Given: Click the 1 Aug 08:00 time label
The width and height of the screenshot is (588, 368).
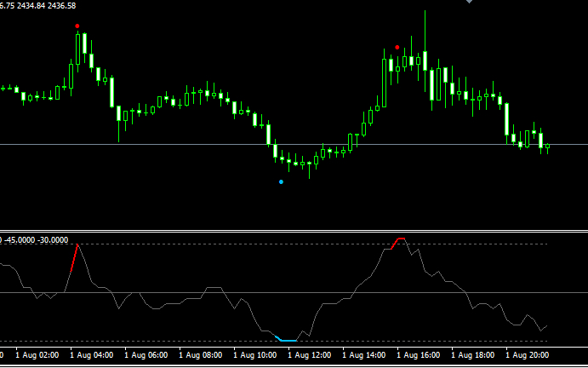Looking at the screenshot, I should (x=200, y=354).
